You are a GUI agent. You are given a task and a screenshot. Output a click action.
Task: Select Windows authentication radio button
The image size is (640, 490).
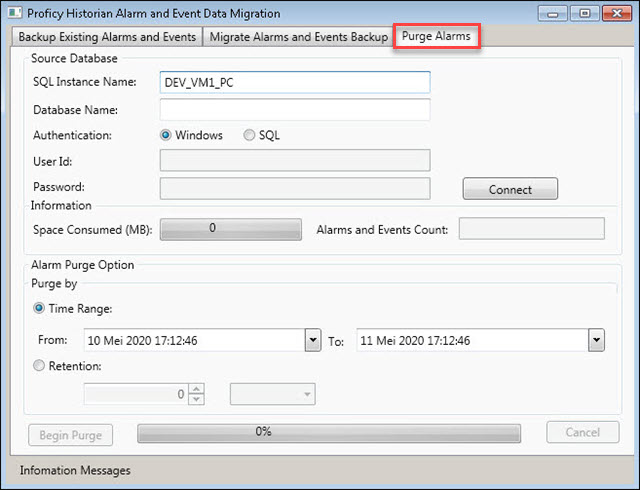coord(165,135)
